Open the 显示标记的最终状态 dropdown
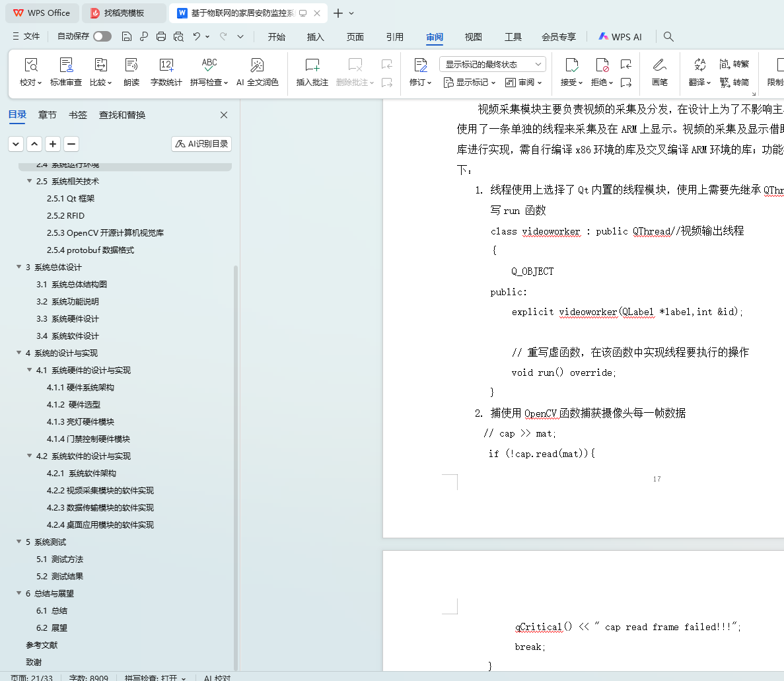This screenshot has height=681, width=784. click(492, 64)
